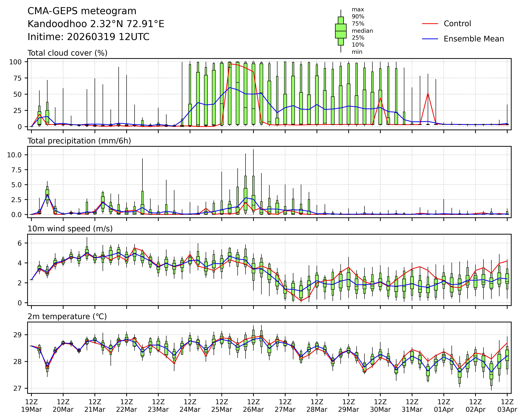Click the '2m temperature (℃)' panel title

[67, 317]
